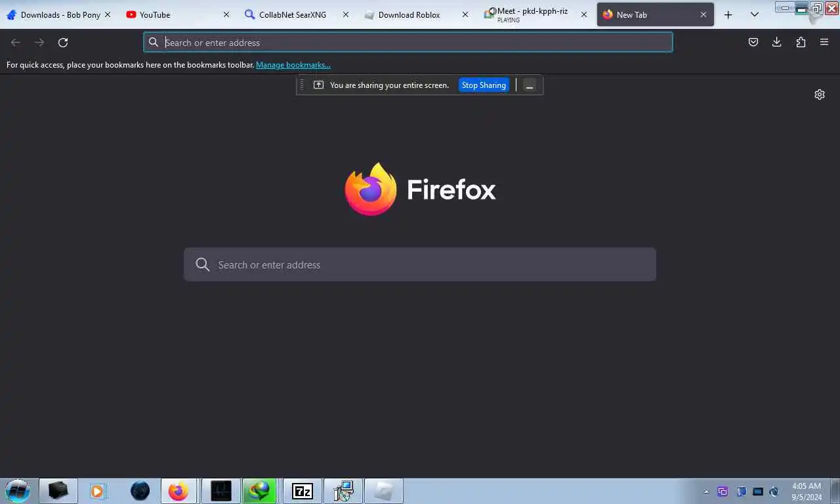Restore down the Firefox window

tap(816, 9)
